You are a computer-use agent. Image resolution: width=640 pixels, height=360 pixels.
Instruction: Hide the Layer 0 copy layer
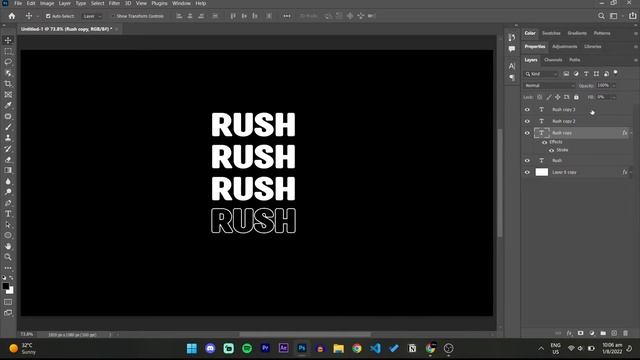(527, 172)
